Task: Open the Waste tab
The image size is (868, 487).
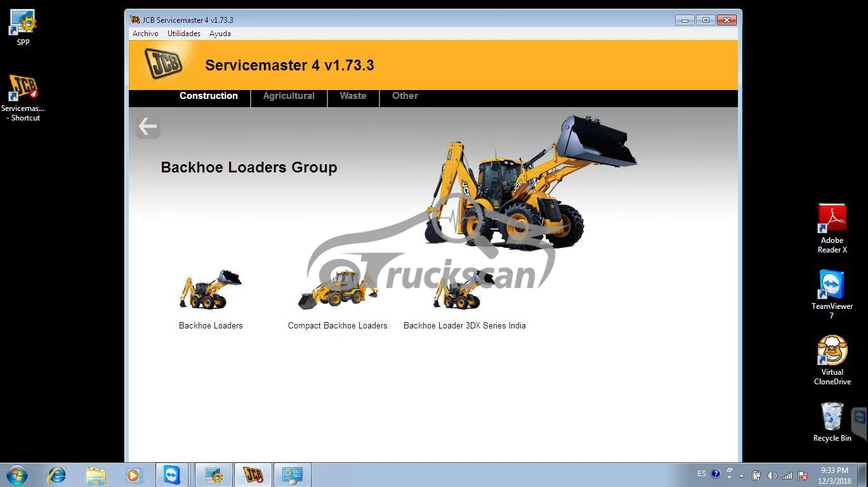Action: (353, 96)
